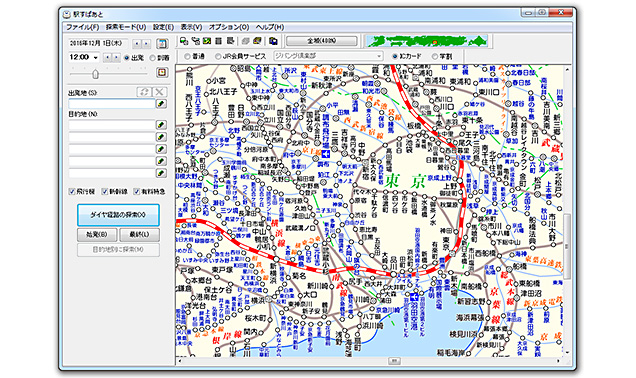636x378 pixels.
Task: Open the 探索モード(U) menu
Action: (x=126, y=27)
